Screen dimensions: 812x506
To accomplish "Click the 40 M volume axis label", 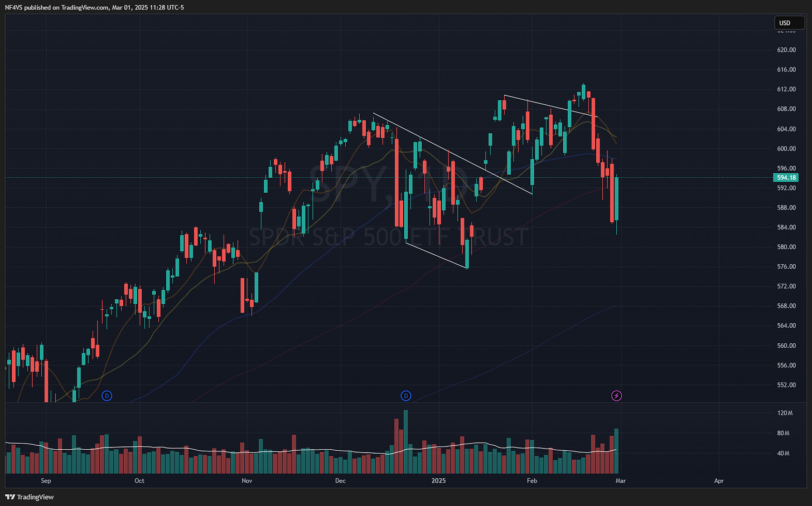I will [x=784, y=453].
